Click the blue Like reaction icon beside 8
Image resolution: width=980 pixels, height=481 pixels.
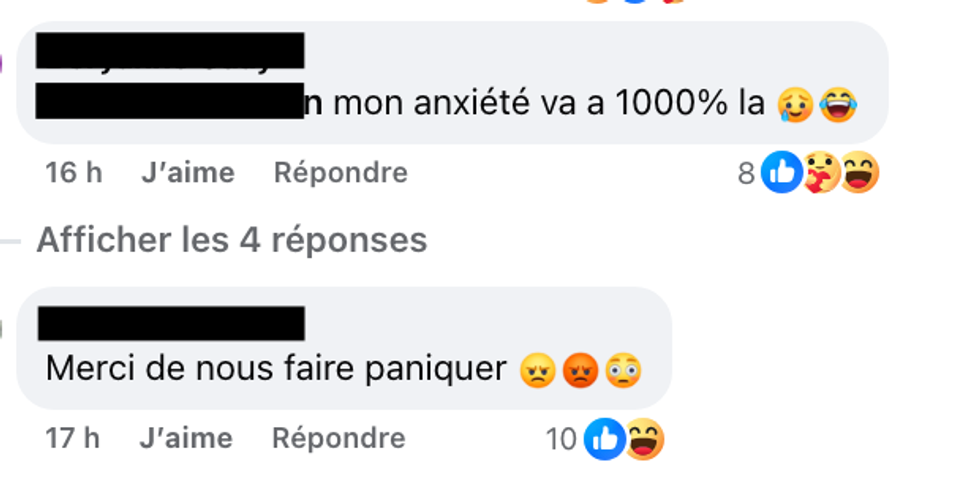coord(781,172)
